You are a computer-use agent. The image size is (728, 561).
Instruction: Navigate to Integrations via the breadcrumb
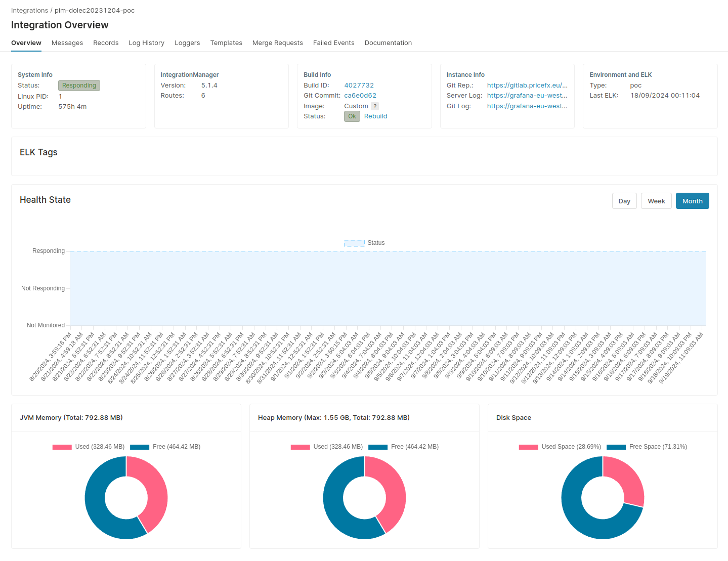click(29, 10)
